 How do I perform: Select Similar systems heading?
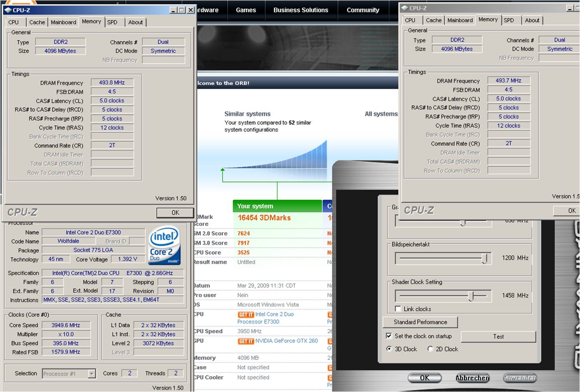(x=247, y=114)
